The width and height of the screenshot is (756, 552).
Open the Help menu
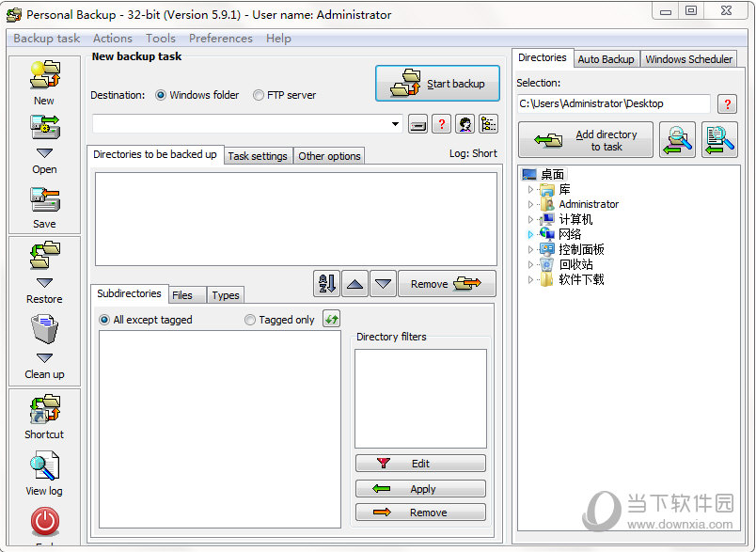pos(278,39)
